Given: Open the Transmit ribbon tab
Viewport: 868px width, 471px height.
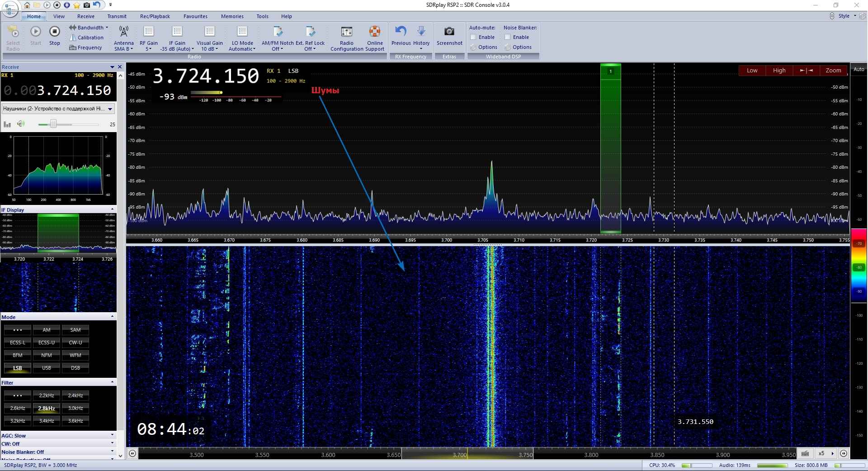Looking at the screenshot, I should click(117, 16).
